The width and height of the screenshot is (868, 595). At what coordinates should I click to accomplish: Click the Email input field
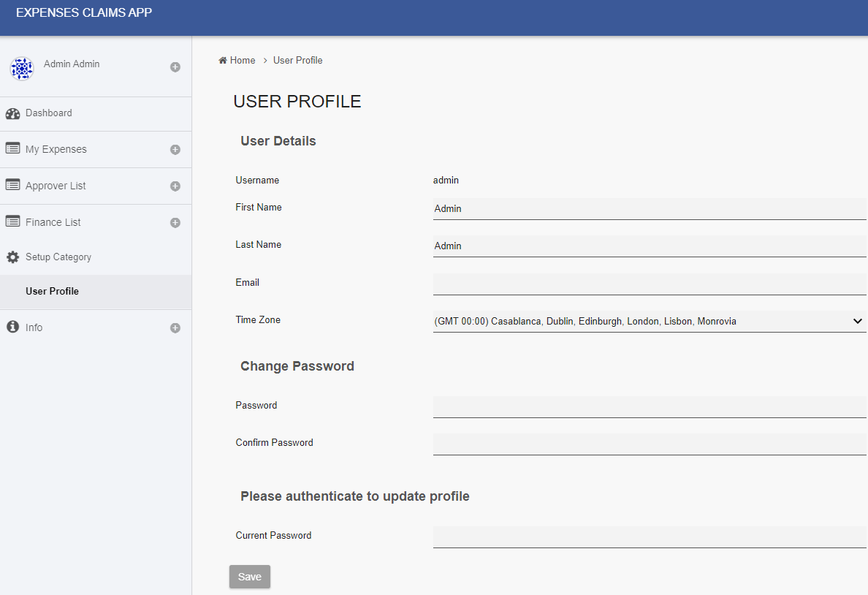pos(649,284)
